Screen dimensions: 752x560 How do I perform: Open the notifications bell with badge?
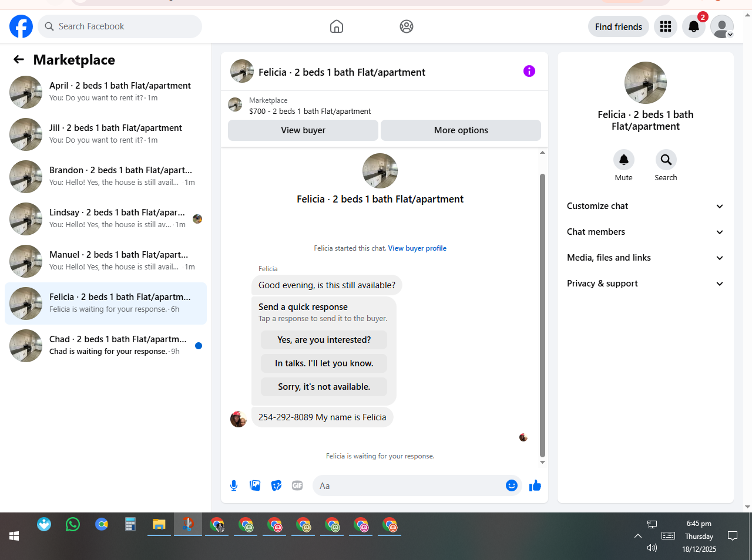(694, 26)
